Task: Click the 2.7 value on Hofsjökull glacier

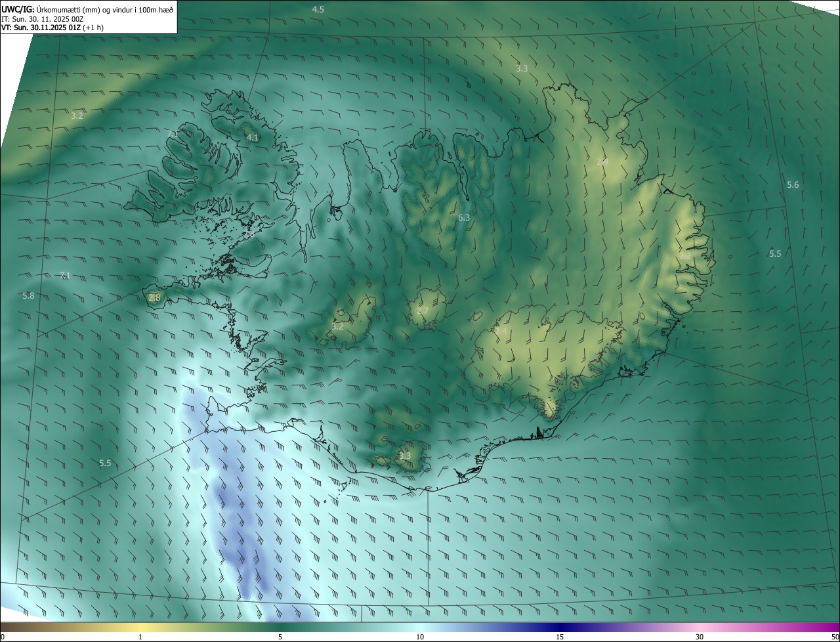Action: tap(423, 310)
